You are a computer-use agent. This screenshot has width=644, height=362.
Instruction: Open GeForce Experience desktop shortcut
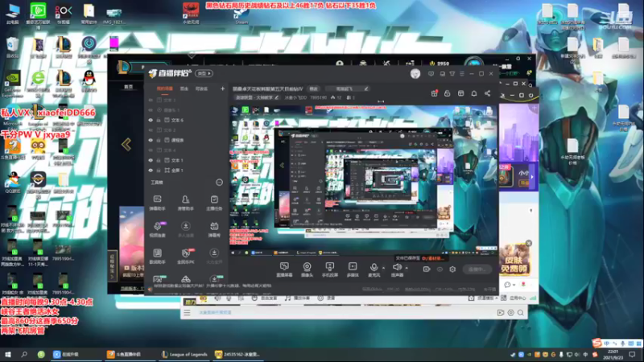coord(12,84)
